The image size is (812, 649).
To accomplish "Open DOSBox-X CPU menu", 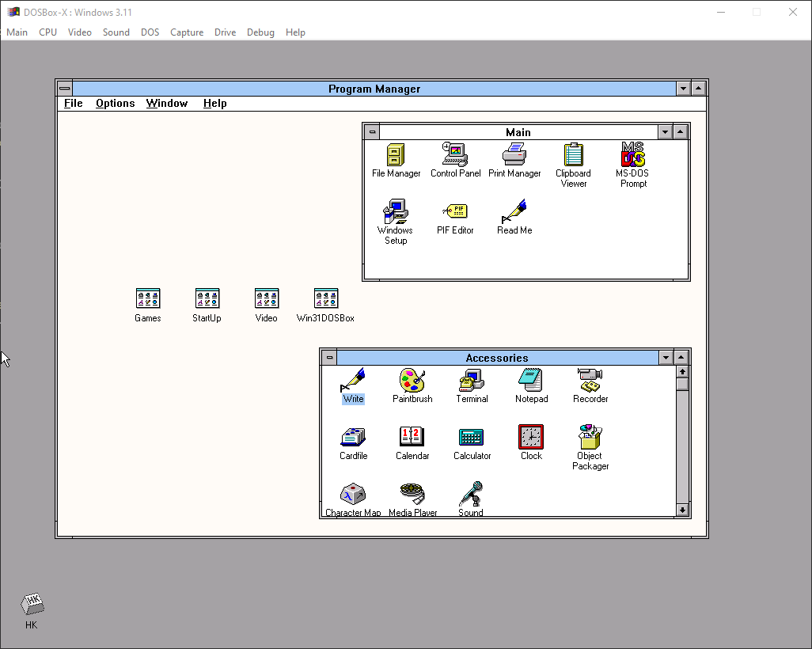I will pos(47,32).
